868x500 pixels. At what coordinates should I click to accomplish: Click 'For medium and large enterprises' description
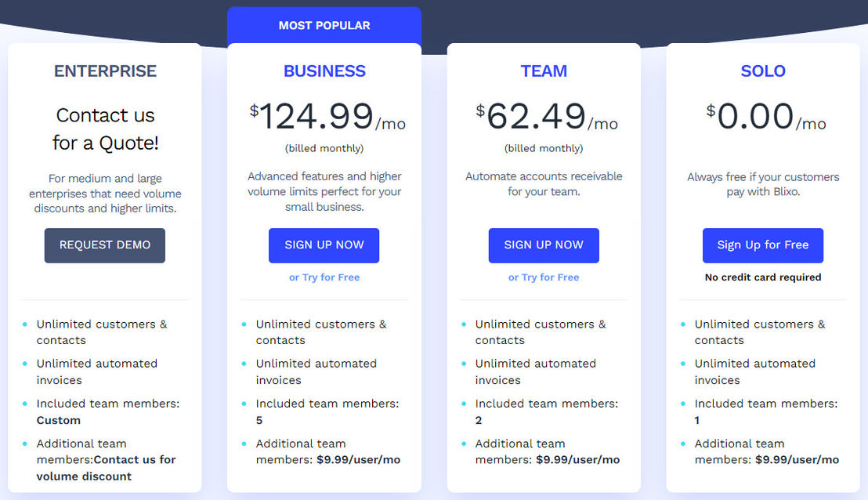(105, 194)
